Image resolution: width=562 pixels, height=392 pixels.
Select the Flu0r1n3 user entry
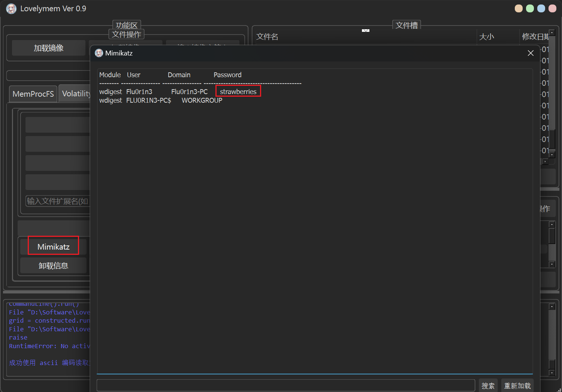[139, 91]
